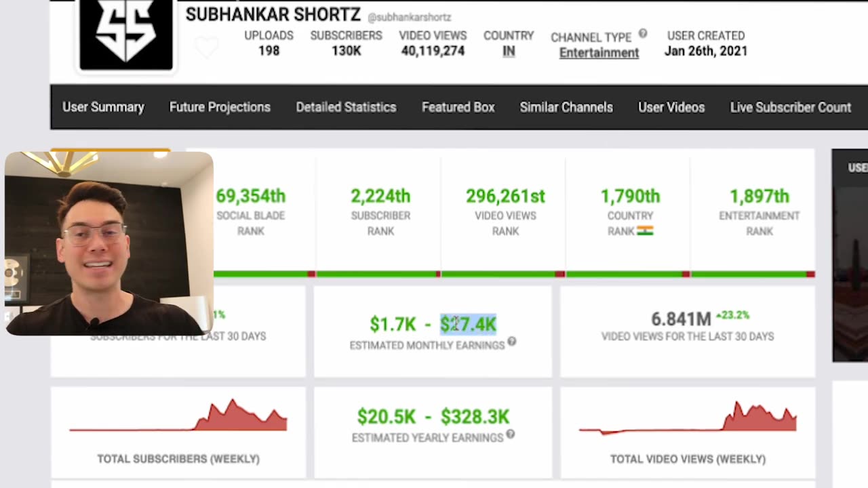
Task: Switch to Detailed Statistics tab
Action: 346,107
